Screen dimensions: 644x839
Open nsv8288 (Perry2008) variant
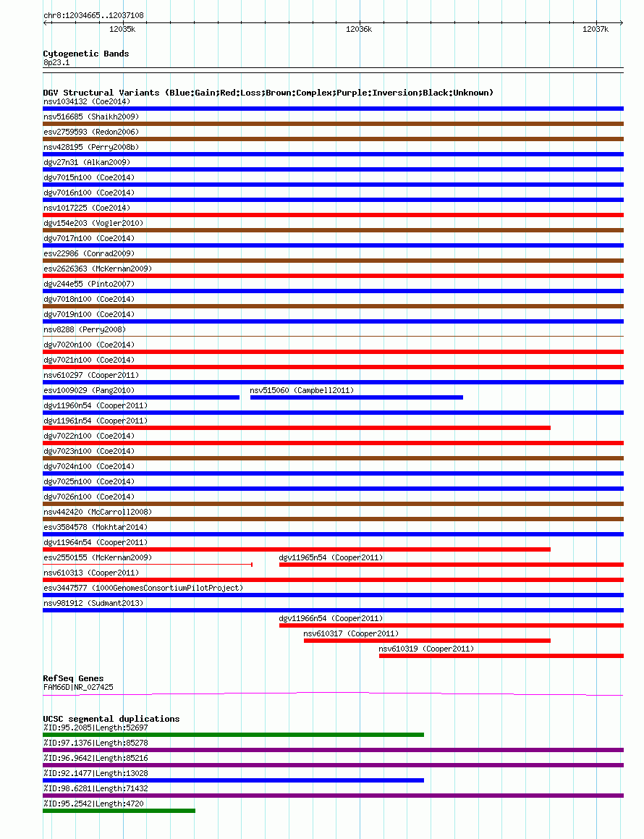85,329
